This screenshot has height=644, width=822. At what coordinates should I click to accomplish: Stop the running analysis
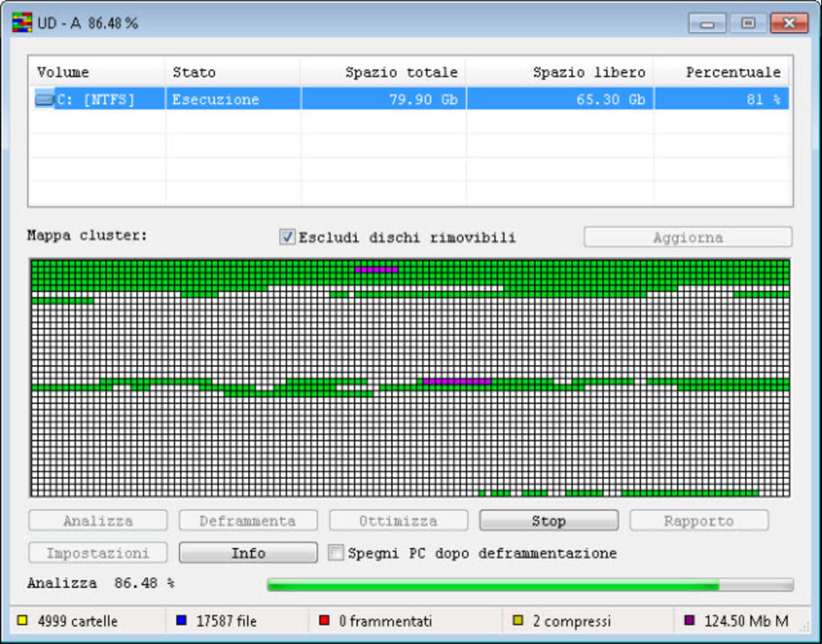(x=549, y=520)
